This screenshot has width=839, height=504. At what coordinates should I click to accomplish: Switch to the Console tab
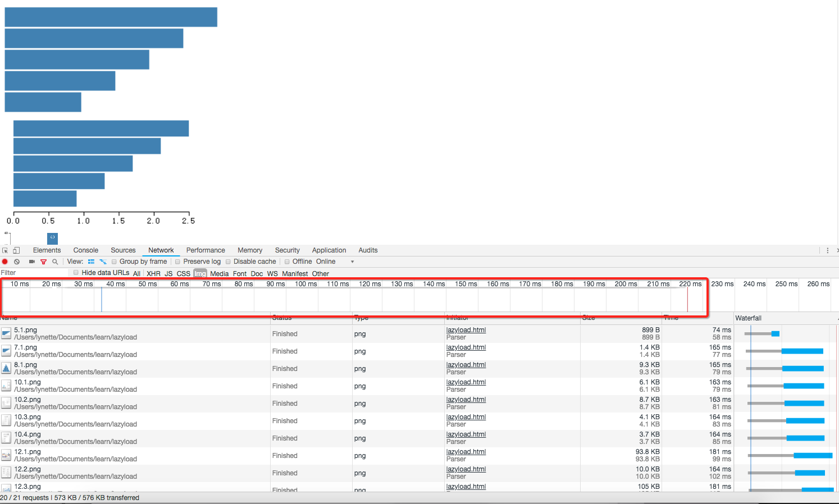(85, 250)
